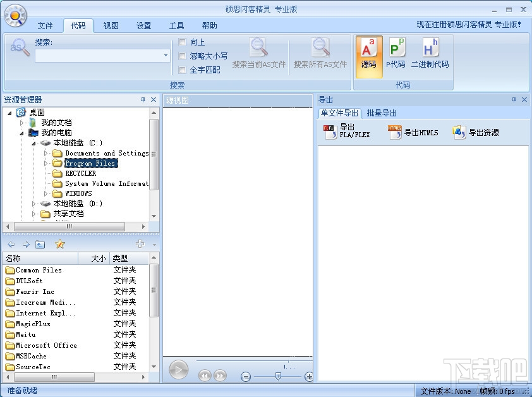Expand the 我的文档 tree node
532x397 pixels.
[x=21, y=123]
